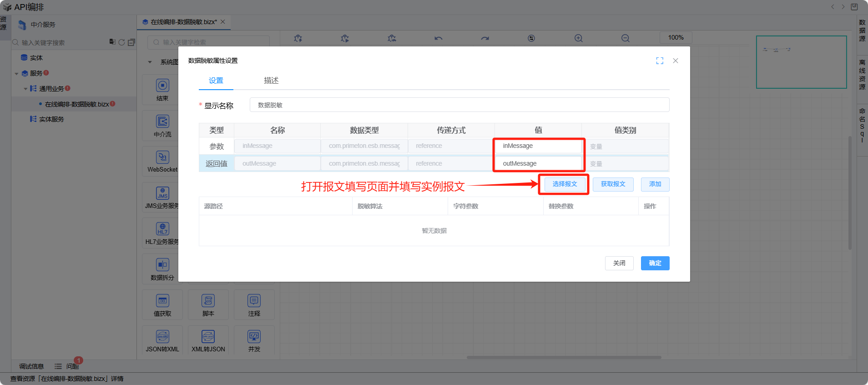
Task: Select the 并发 component icon
Action: point(254,337)
